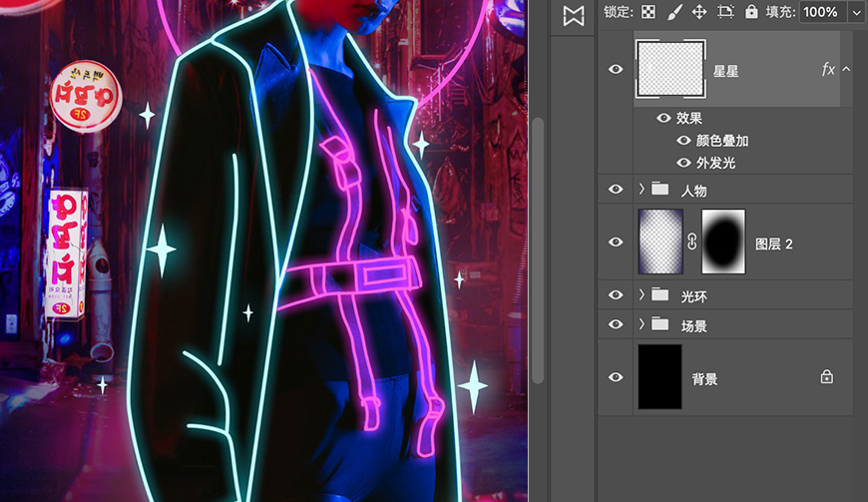The image size is (868, 502).
Task: Click the prevent artboard auto-nesting icon
Action: 725,12
